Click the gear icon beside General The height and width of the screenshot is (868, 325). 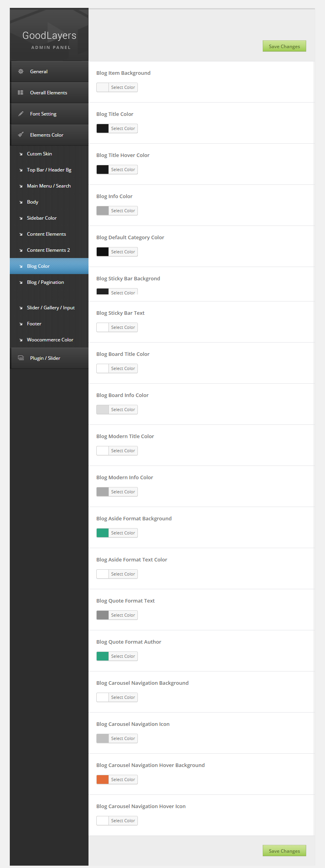click(21, 72)
